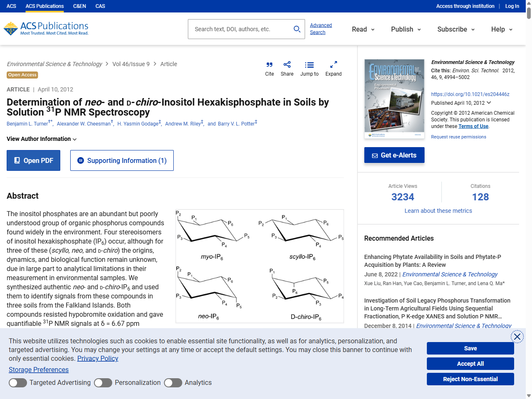Viewport: 532px width, 399px height.
Task: Click author Benjamin L. Turner
Action: [27, 124]
